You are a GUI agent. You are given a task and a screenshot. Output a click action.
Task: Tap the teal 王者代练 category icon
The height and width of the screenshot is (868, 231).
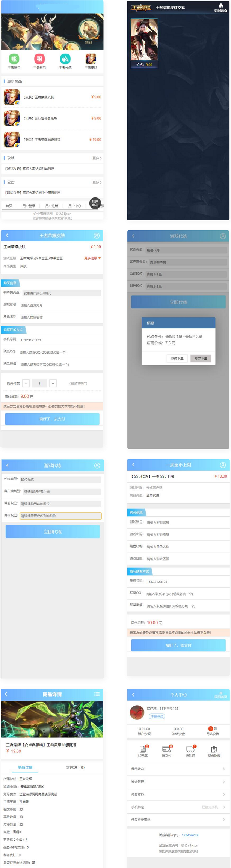click(x=65, y=59)
